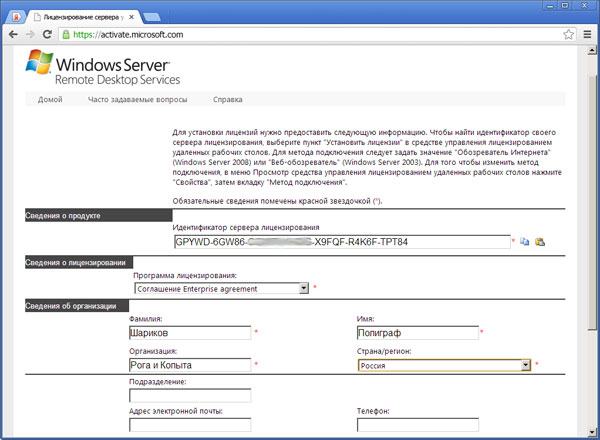Click the Телефон input field
The height and width of the screenshot is (440, 600).
418,425
